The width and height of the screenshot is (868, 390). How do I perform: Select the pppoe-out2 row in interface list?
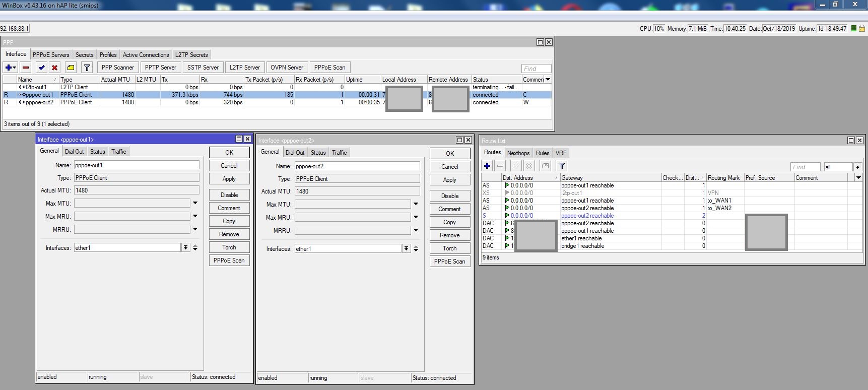(x=39, y=102)
